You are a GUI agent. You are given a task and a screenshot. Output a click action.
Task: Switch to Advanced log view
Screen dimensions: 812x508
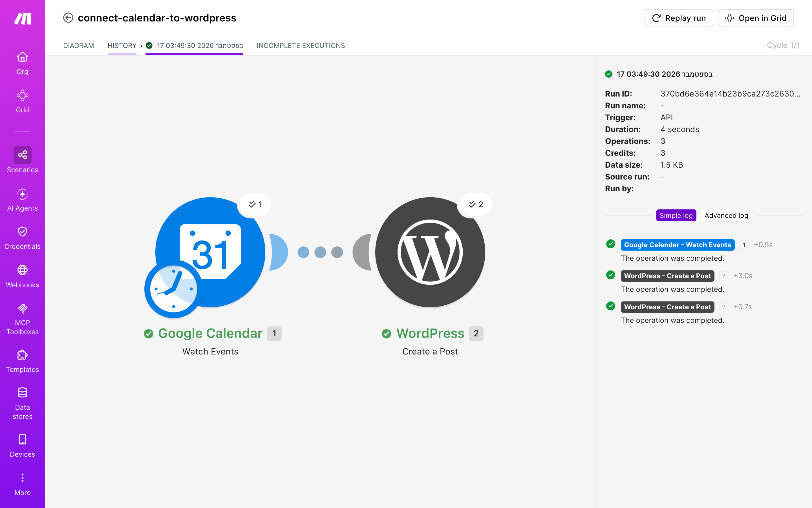point(726,215)
